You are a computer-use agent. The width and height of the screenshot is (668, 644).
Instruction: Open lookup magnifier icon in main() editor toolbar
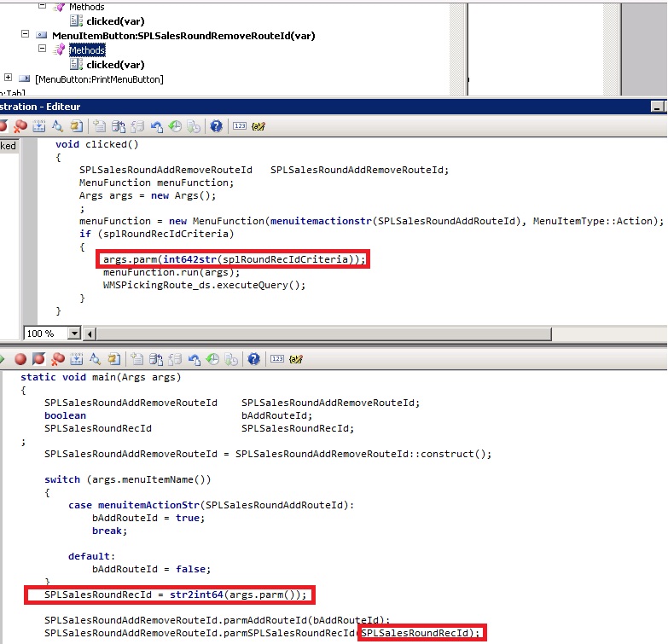coord(95,359)
